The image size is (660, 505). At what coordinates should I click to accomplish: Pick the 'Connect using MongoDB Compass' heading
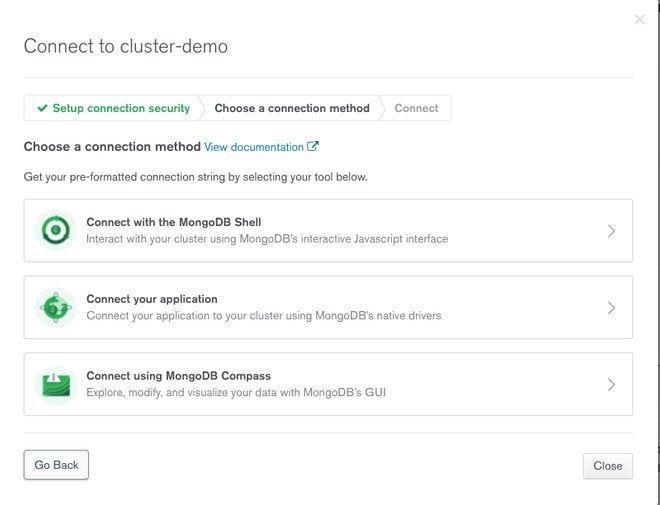[178, 376]
